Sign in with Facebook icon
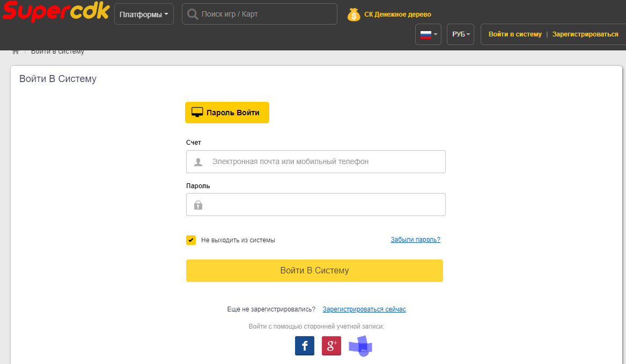626x364 pixels. pos(305,346)
